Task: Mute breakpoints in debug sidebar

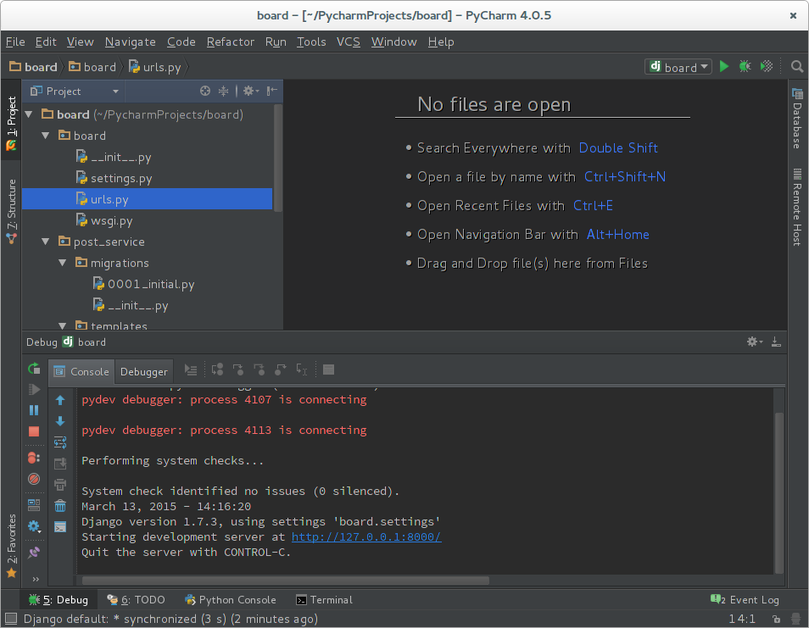Action: coord(34,479)
